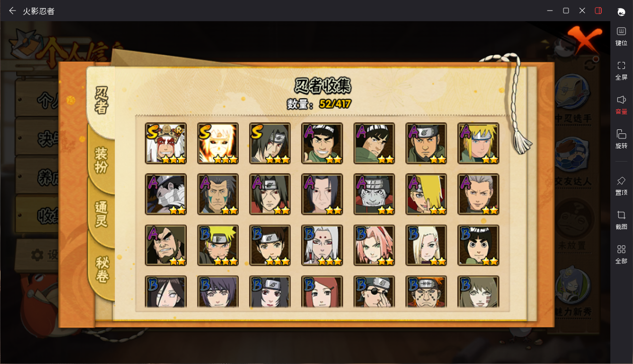Select the first S-rank white-haired ninja portrait
633x364 pixels.
pyautogui.click(x=166, y=143)
